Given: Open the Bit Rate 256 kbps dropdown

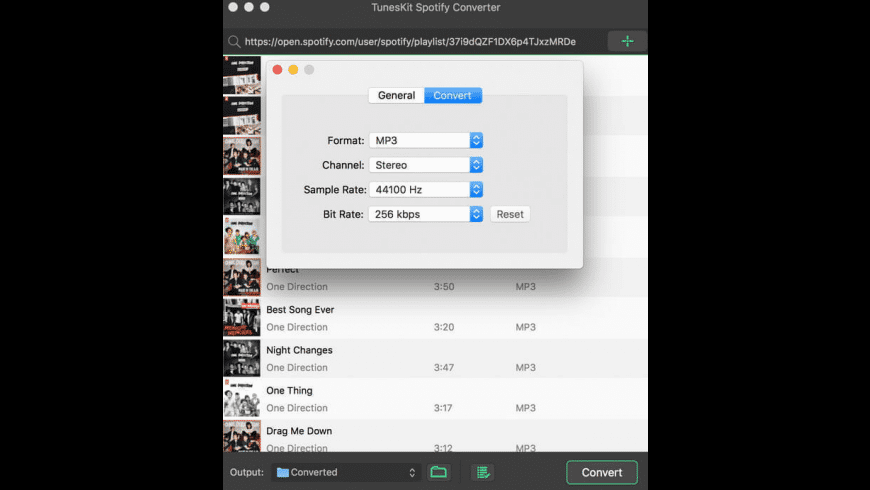Looking at the screenshot, I should (x=426, y=214).
